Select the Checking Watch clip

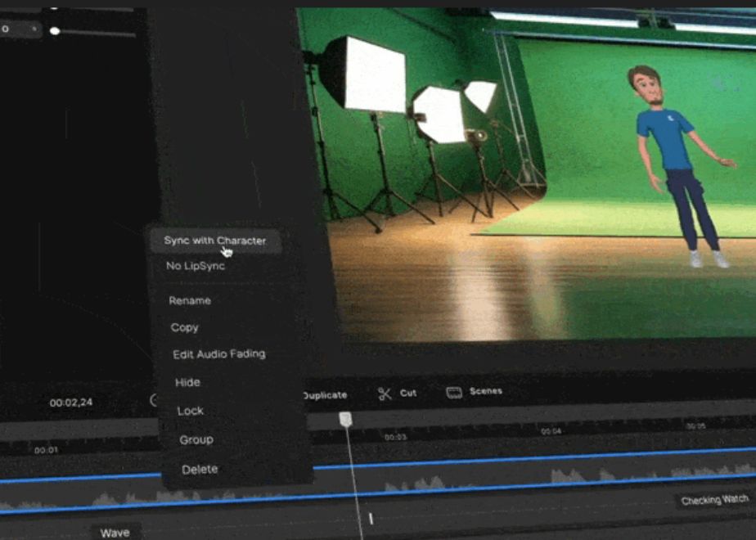point(714,500)
